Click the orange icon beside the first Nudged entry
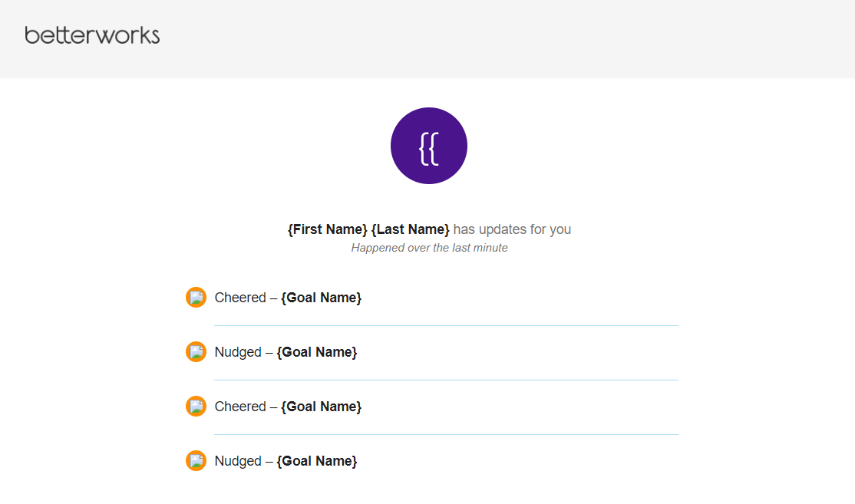Screen dimensions: 855x504 click(196, 352)
